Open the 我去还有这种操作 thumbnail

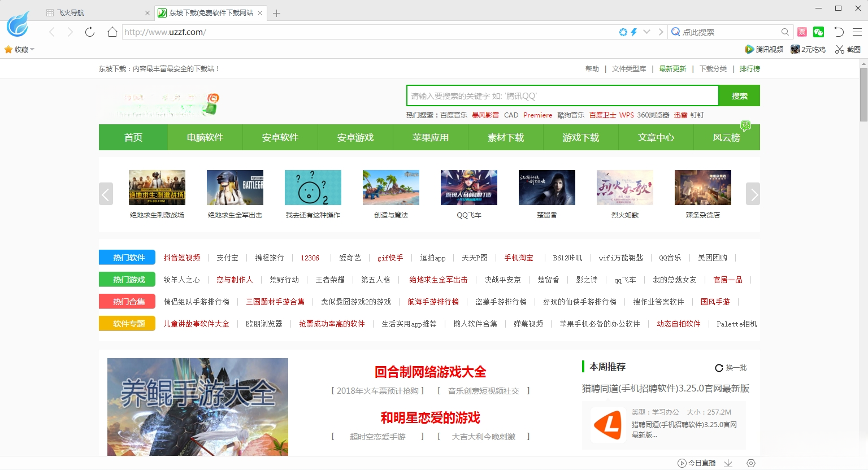313,188
